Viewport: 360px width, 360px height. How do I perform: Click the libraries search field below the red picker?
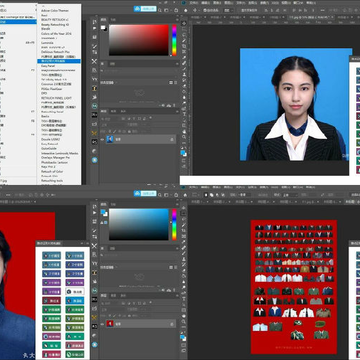(x=139, y=70)
